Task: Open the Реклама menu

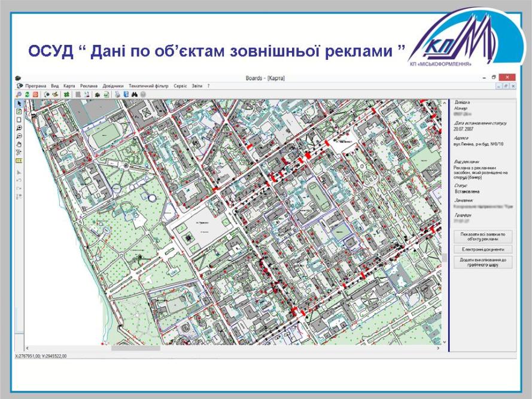Action: pyautogui.click(x=89, y=86)
